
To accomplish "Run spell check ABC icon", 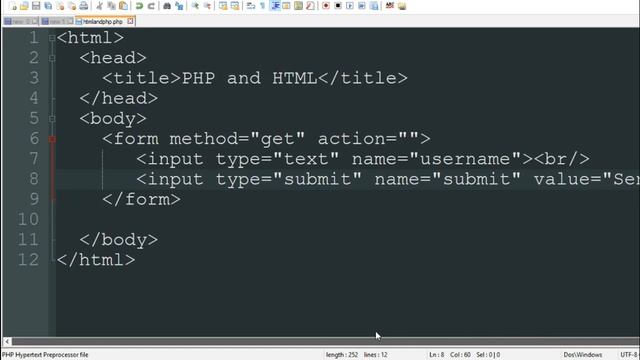I will coord(390,6).
